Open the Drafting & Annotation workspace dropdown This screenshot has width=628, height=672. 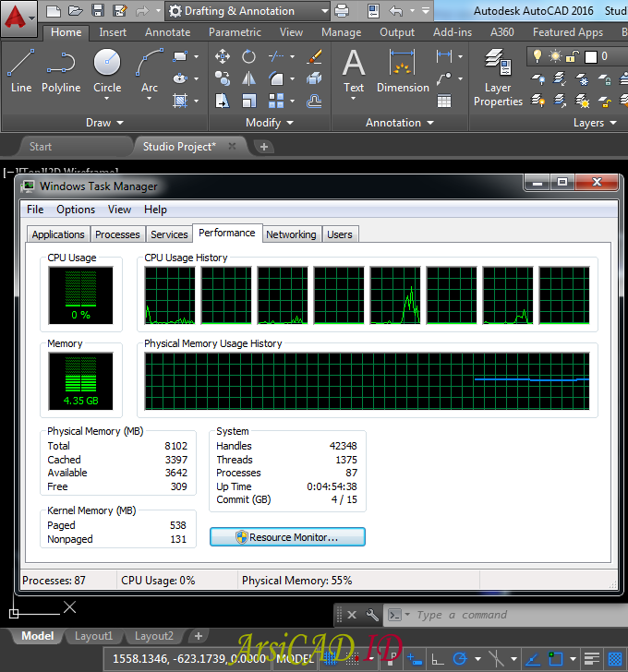(x=324, y=11)
